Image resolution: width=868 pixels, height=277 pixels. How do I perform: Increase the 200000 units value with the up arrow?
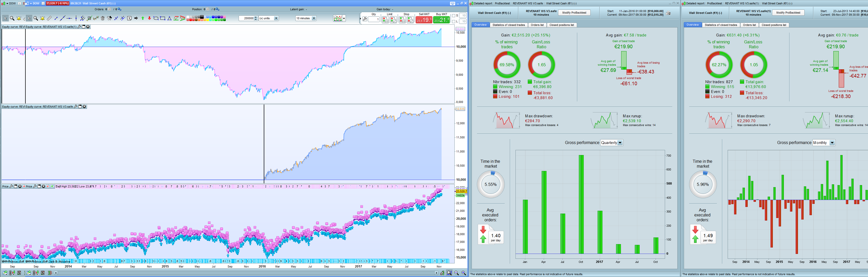tap(256, 17)
